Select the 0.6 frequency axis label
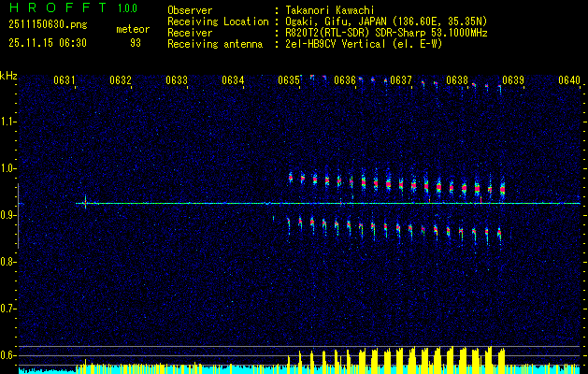Image resolution: width=588 pixels, height=374 pixels. click(x=8, y=354)
